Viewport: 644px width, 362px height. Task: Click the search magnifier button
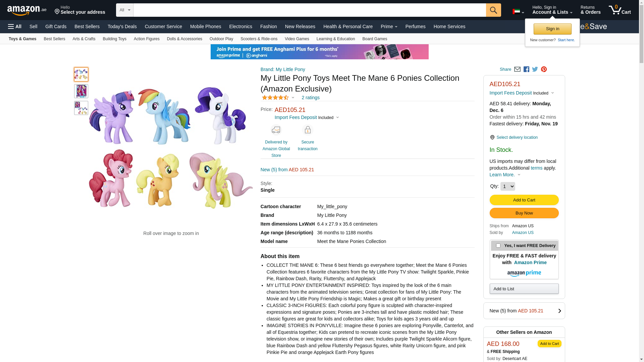click(x=493, y=10)
